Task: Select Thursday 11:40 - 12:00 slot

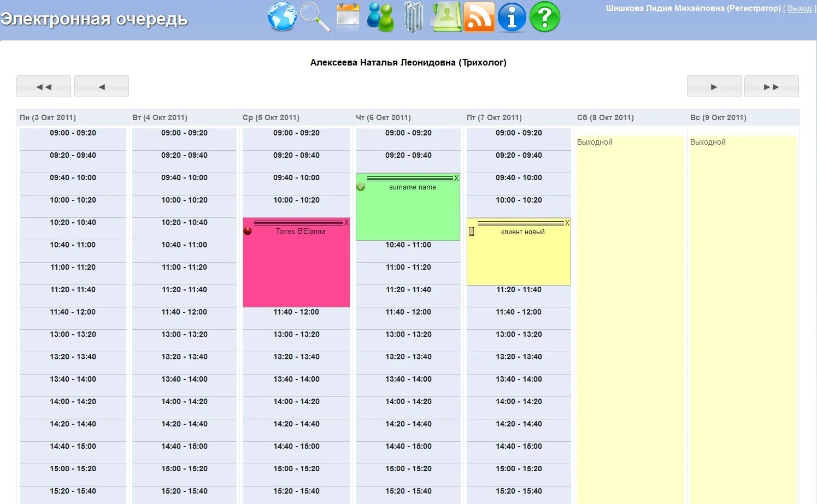Action: 408,318
